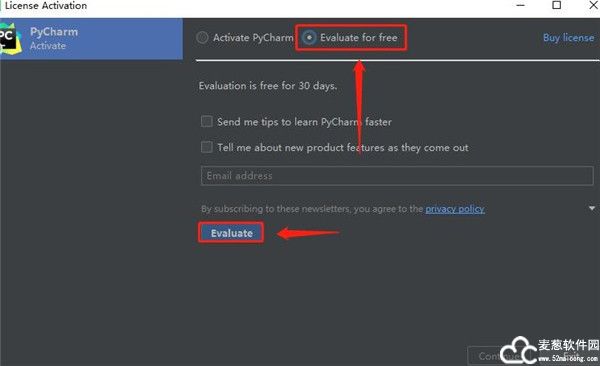600x366 pixels.
Task: Maximize the License Activation window
Action: point(557,5)
